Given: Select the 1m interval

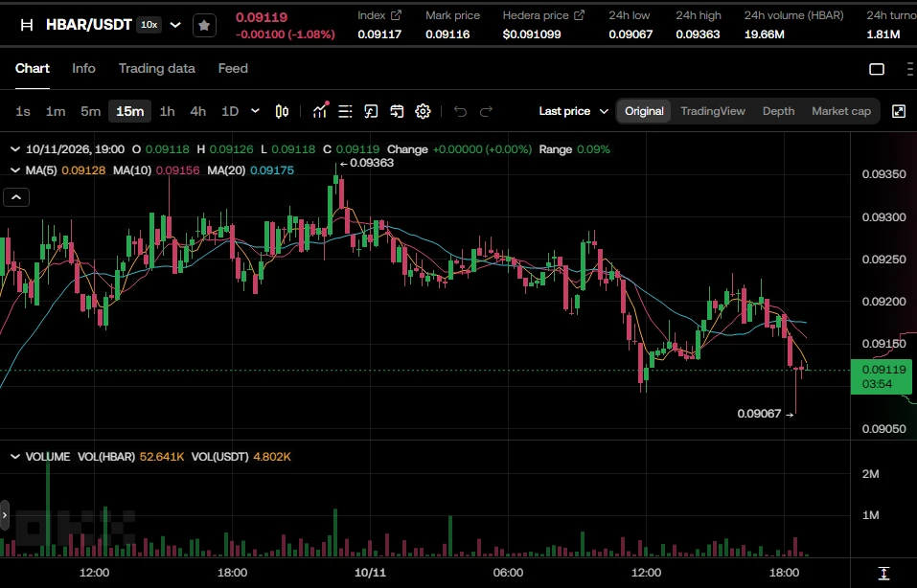Looking at the screenshot, I should pyautogui.click(x=56, y=111).
